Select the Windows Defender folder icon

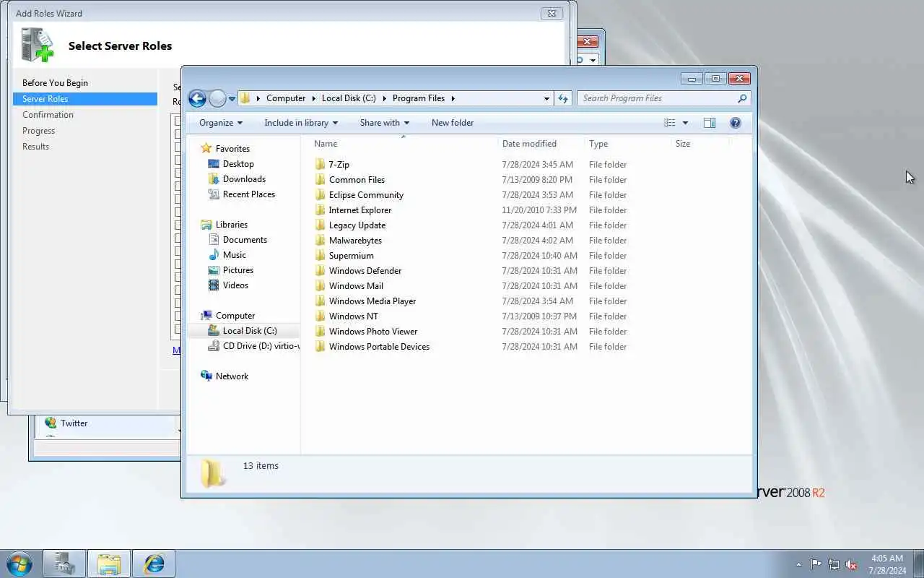tap(321, 271)
